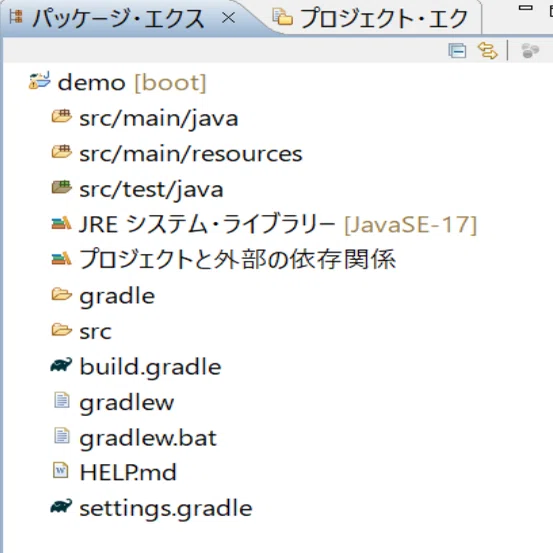The height and width of the screenshot is (553, 553).
Task: Select the gradlew file
Action: click(127, 402)
